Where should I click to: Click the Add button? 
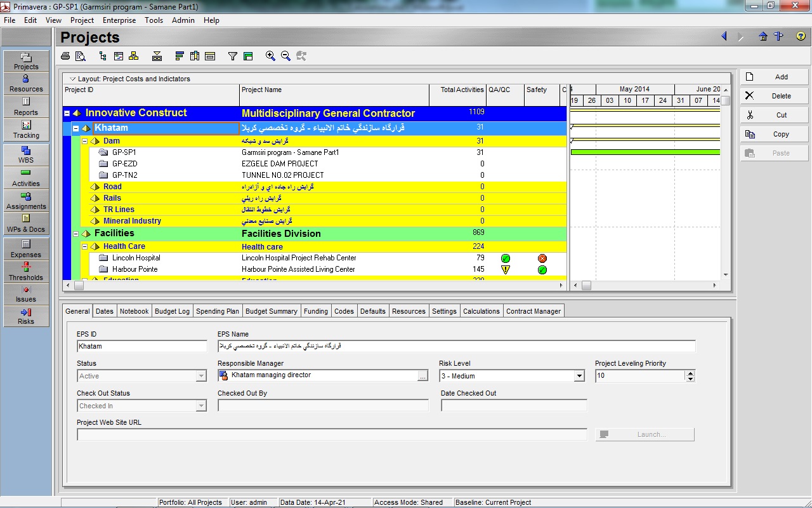(x=775, y=77)
